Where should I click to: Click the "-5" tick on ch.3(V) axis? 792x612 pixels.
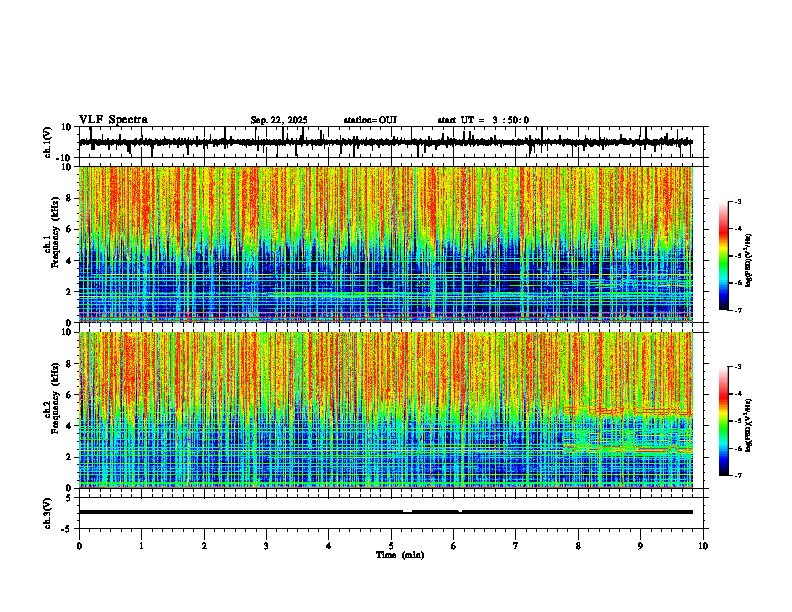[x=68, y=529]
